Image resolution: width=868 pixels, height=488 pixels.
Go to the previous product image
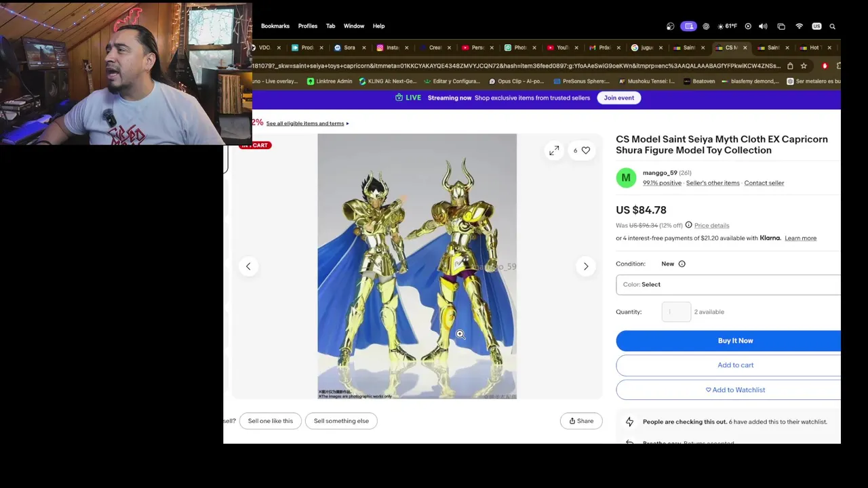pyautogui.click(x=248, y=266)
